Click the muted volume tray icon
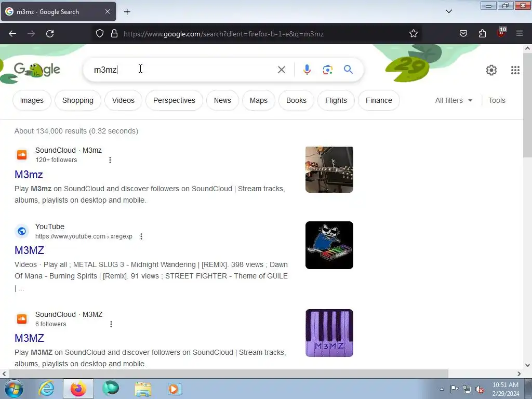 coord(479,390)
